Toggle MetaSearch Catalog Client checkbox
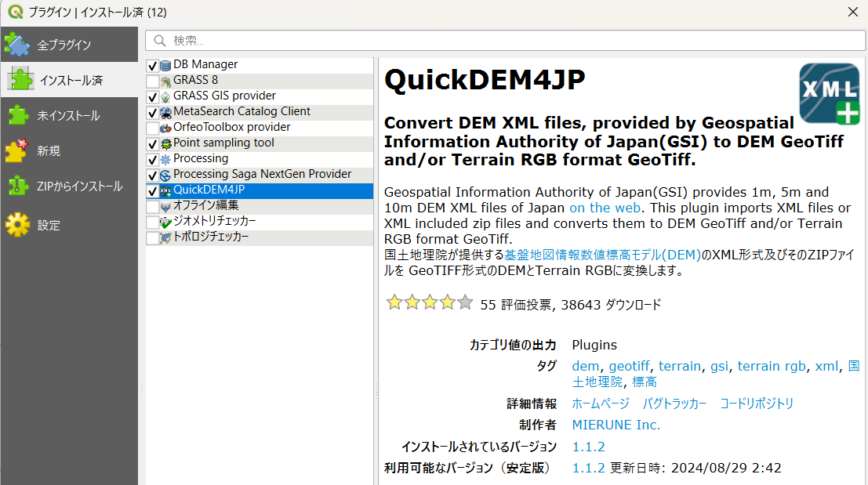 153,112
